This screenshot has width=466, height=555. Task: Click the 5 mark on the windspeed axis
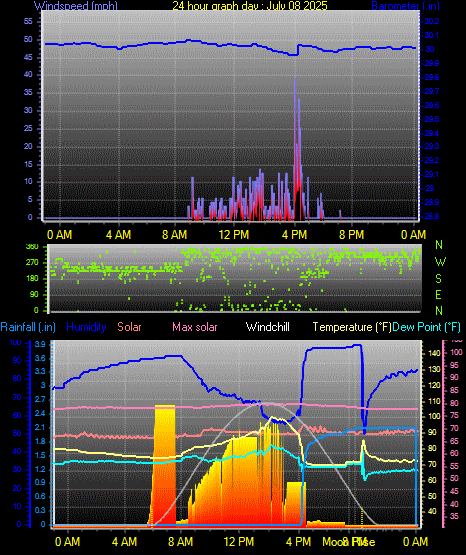pyautogui.click(x=30, y=199)
